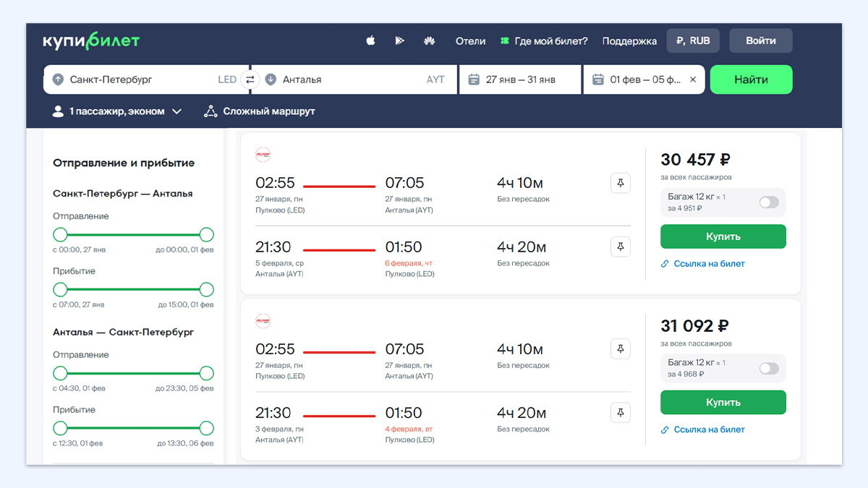The image size is (868, 488).
Task: Pin the 3 February return flight
Action: (x=620, y=413)
